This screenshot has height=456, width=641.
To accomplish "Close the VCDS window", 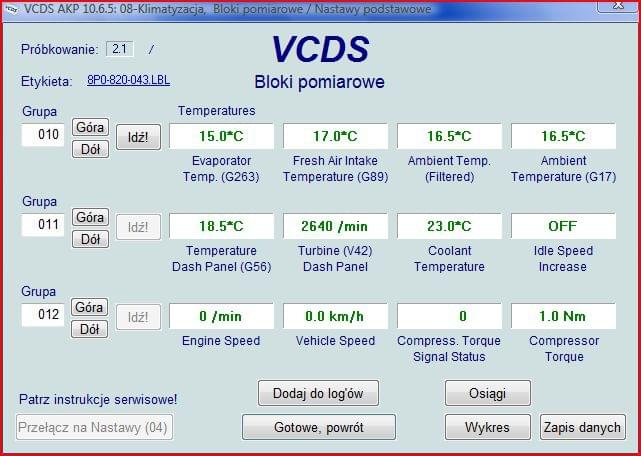I will pos(618,6).
